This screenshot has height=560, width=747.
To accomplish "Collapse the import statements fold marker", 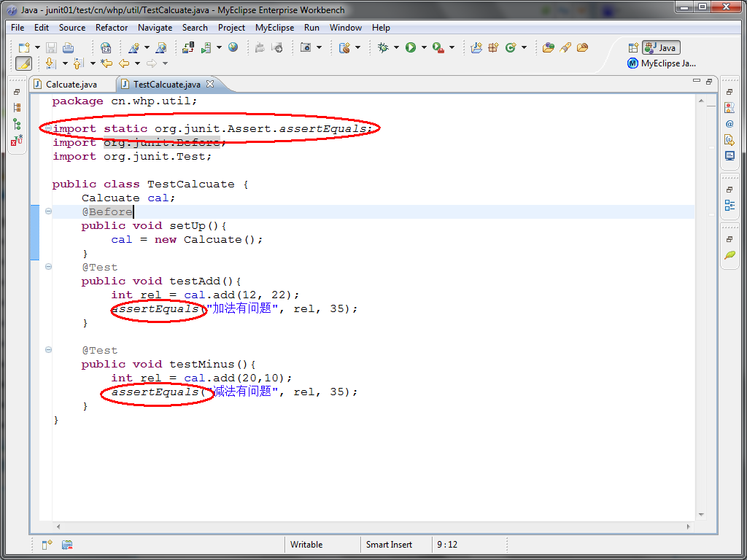I will coord(48,128).
